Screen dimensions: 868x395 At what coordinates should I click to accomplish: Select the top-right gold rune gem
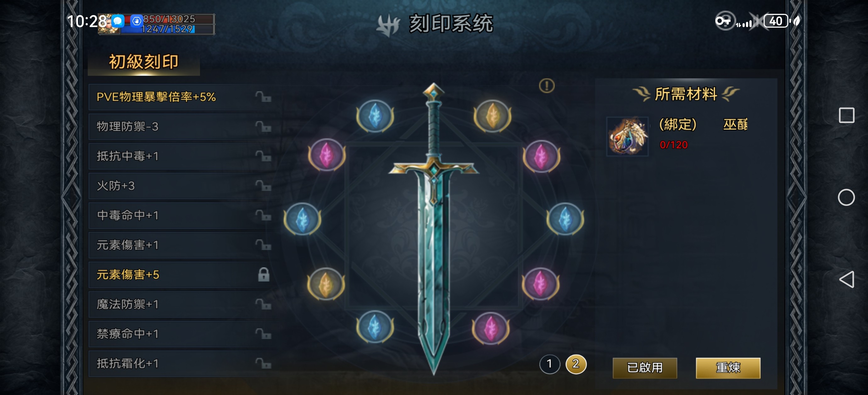click(x=492, y=116)
